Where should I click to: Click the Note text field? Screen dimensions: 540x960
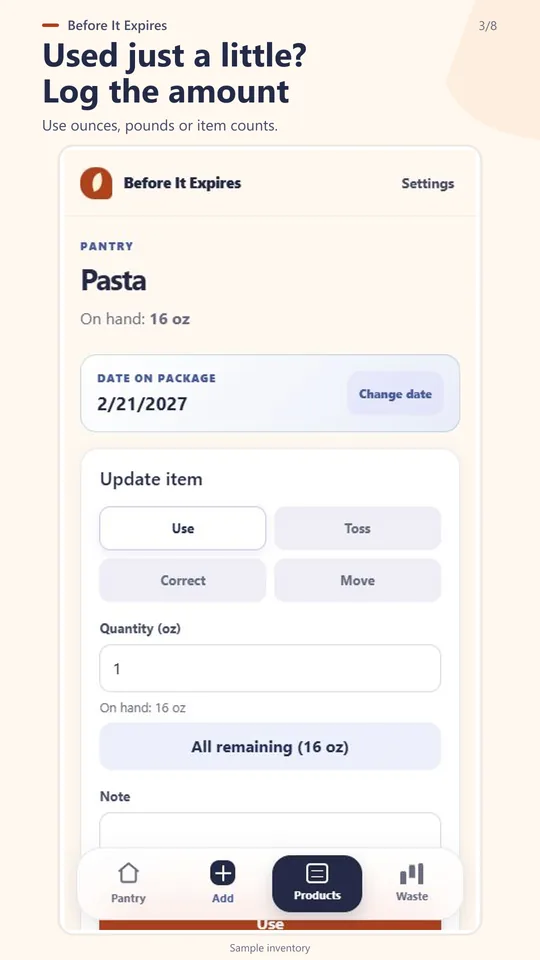tap(270, 830)
